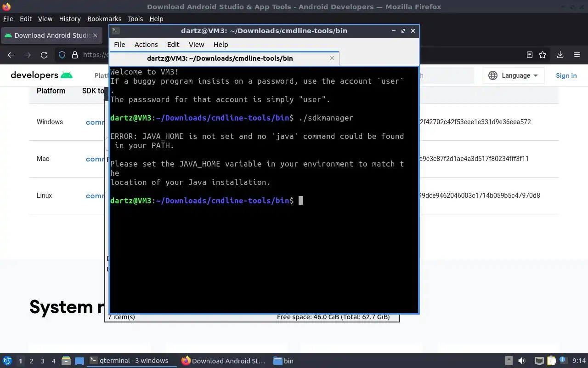This screenshot has height=368, width=588.
Task: Click the Mac platform cell
Action: 43,159
